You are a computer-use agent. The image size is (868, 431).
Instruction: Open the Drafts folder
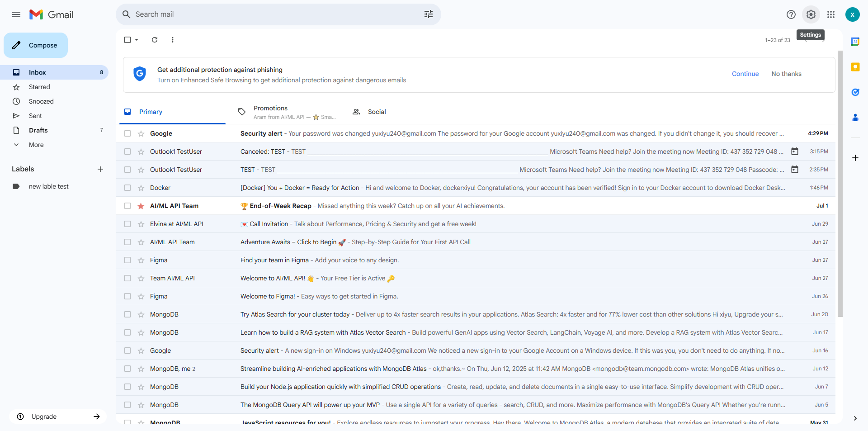pos(54,130)
